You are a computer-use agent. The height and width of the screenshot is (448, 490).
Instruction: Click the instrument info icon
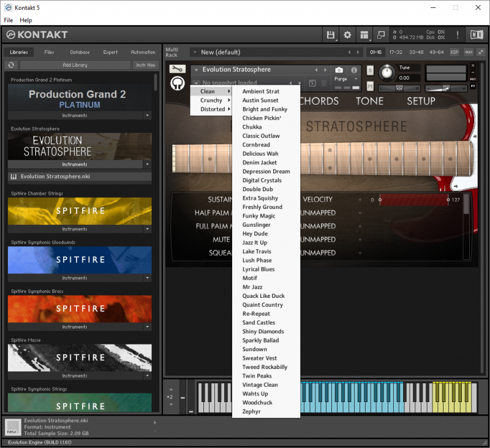coord(354,70)
